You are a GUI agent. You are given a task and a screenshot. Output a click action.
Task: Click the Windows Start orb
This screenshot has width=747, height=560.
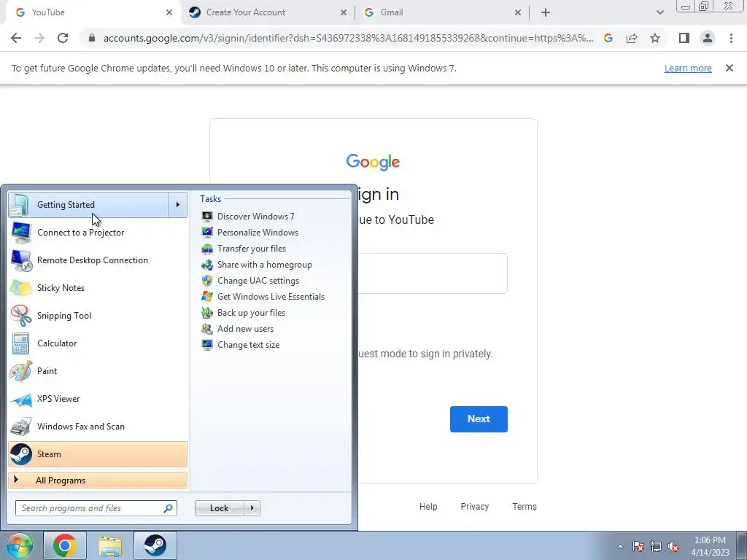(x=20, y=545)
